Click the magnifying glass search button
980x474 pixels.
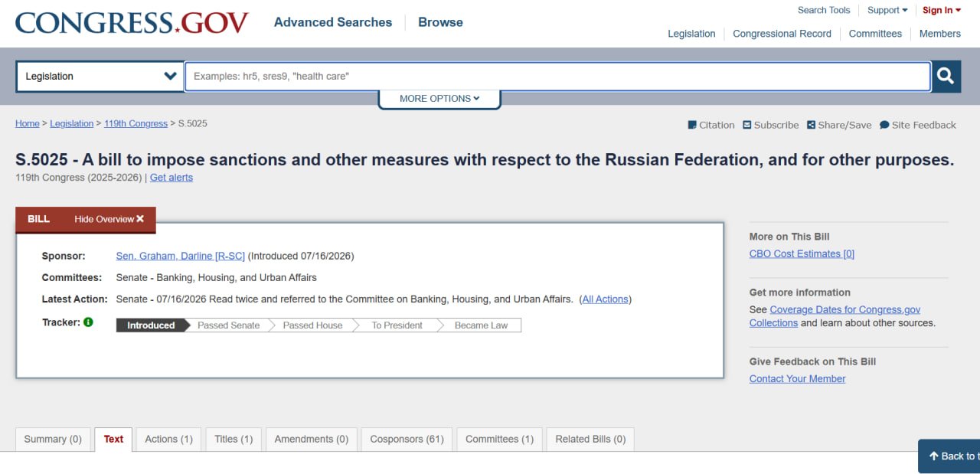pyautogui.click(x=946, y=76)
